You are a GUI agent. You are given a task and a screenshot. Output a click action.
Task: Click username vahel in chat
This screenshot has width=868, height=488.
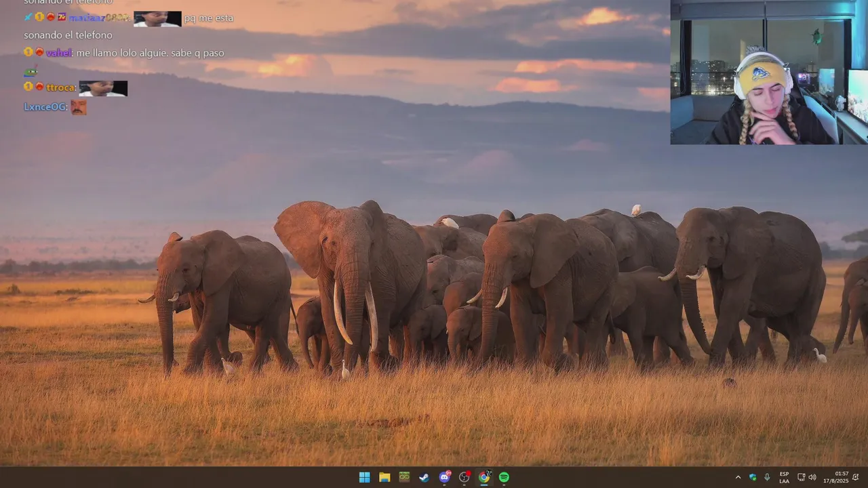(x=59, y=53)
